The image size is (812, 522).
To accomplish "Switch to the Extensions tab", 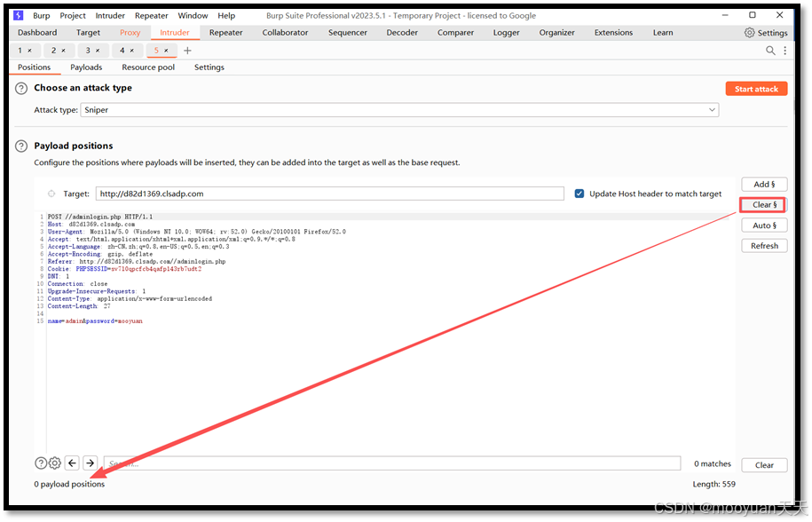I will [613, 33].
